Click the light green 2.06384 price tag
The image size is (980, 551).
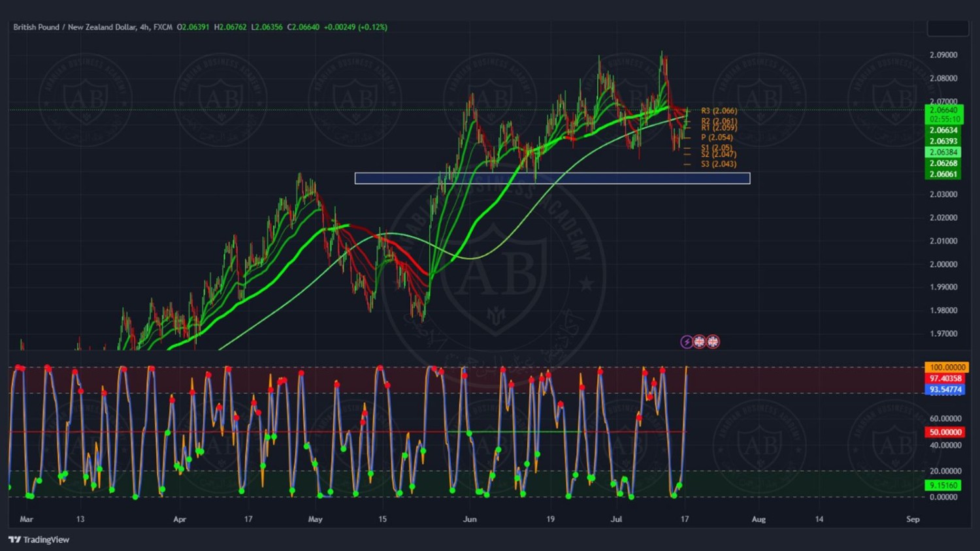tap(944, 152)
